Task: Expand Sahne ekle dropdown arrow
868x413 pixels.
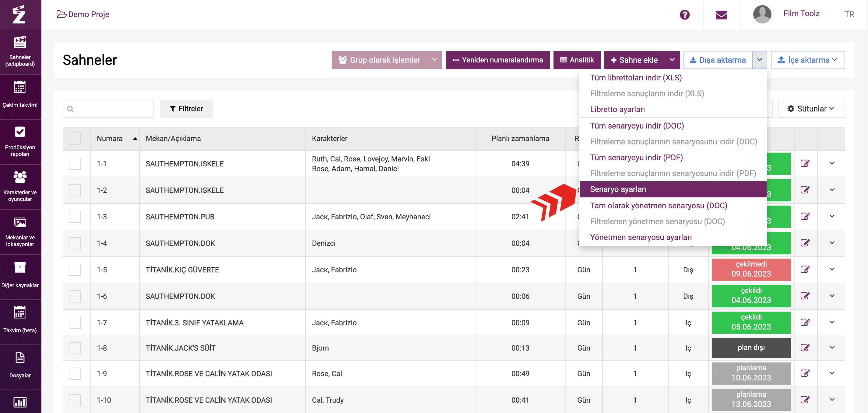Action: [672, 60]
